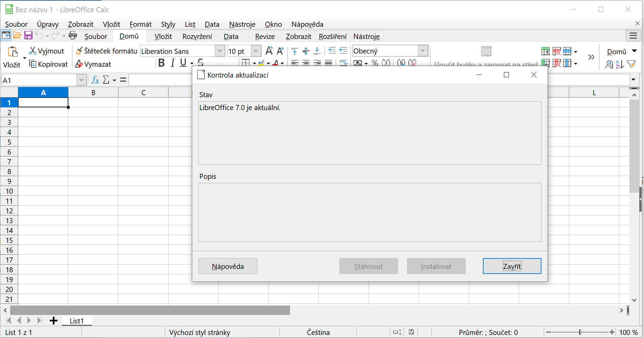Click the Instalovat button
Screen dimensions: 644x338
(x=436, y=266)
